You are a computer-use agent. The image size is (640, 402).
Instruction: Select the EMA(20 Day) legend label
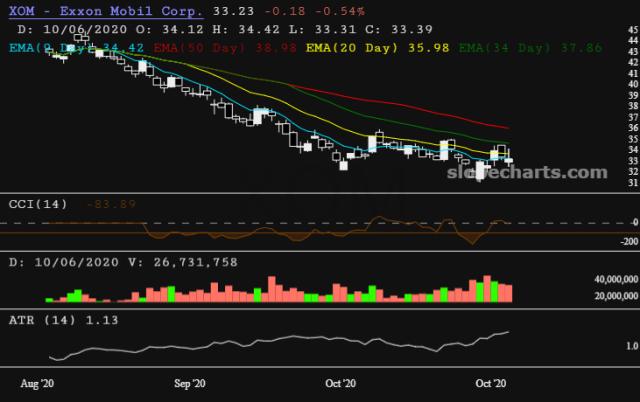342,46
